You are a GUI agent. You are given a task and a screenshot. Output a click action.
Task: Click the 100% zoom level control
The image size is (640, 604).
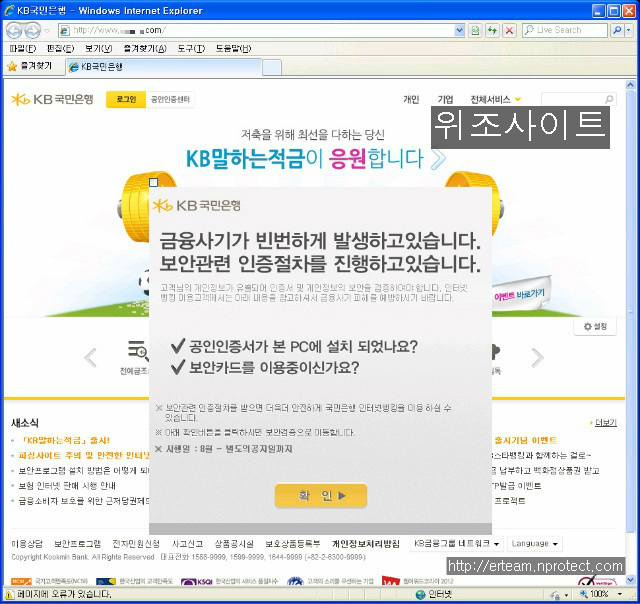pyautogui.click(x=600, y=594)
